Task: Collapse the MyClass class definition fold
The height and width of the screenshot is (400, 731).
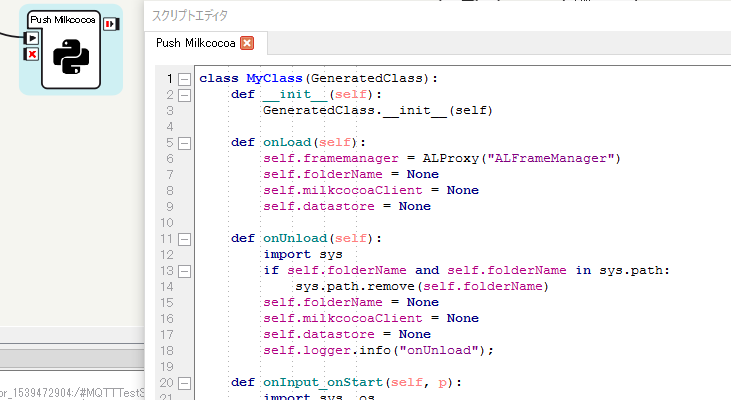Action: (x=184, y=78)
